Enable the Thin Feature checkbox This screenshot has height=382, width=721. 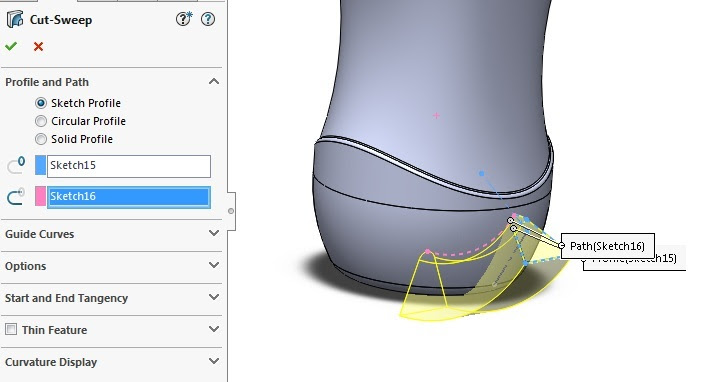pos(11,330)
